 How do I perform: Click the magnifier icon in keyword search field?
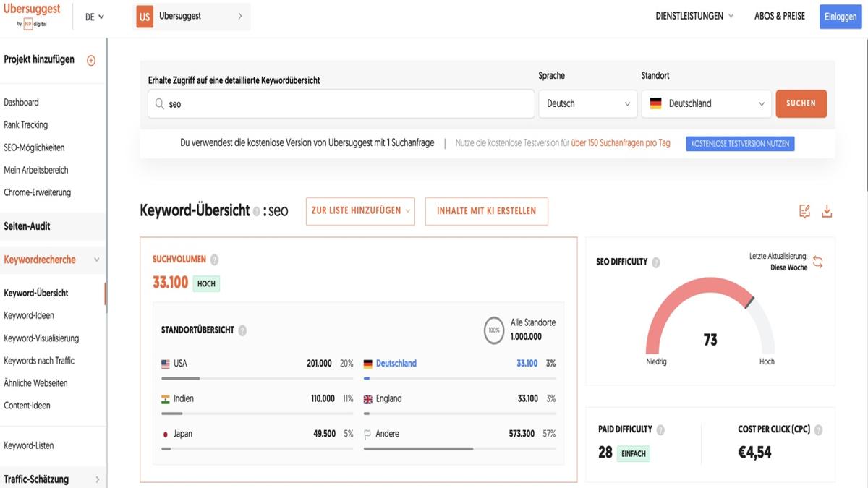pyautogui.click(x=159, y=104)
